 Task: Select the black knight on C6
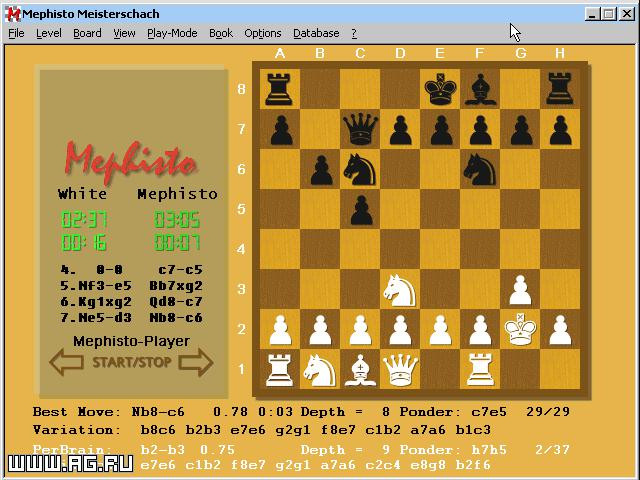[x=360, y=169]
